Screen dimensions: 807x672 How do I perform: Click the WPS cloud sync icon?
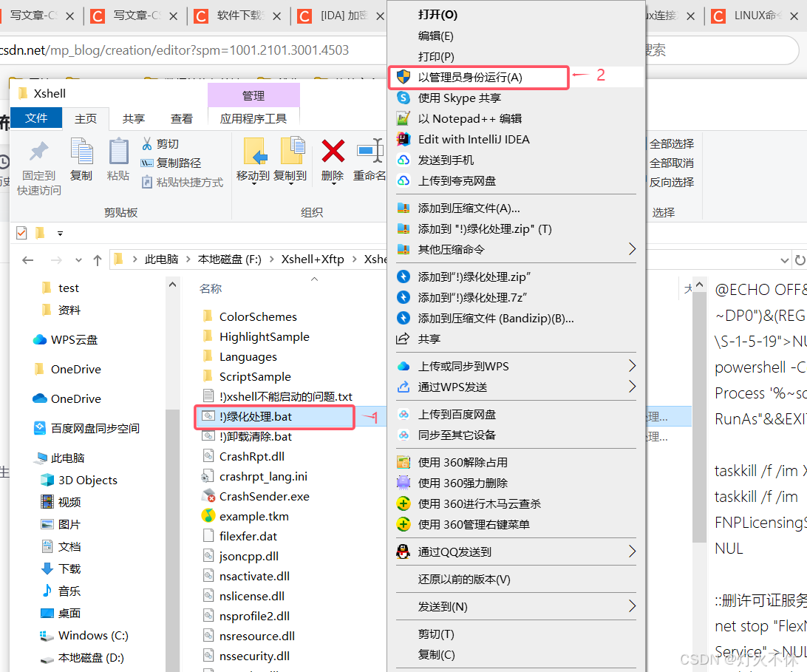click(x=403, y=366)
